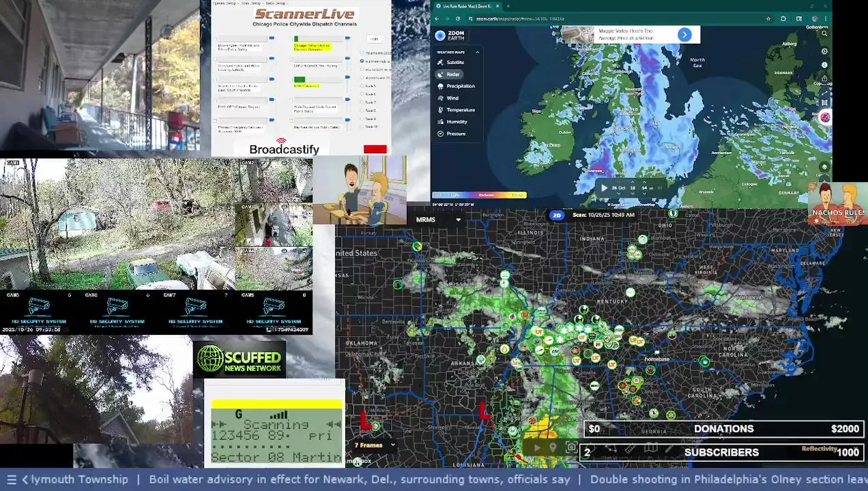Image resolution: width=868 pixels, height=491 pixels.
Task: Click the location pin icon on radar toolbar
Action: click(553, 448)
